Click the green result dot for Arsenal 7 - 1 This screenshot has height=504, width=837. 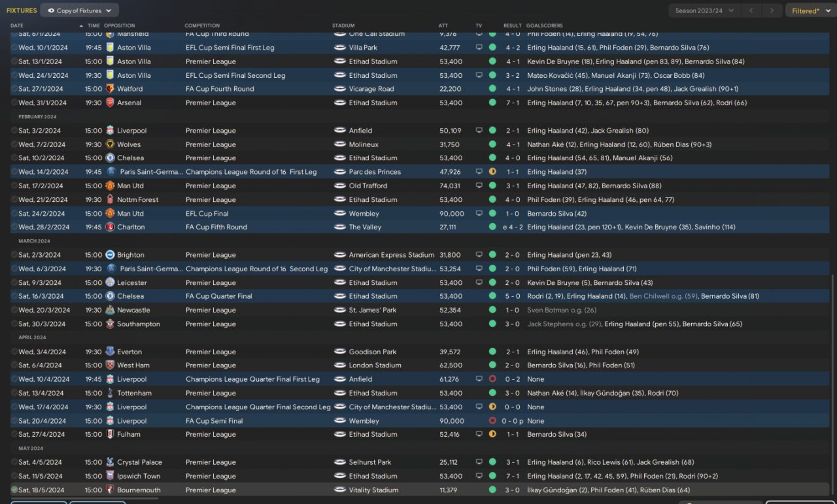coord(492,103)
